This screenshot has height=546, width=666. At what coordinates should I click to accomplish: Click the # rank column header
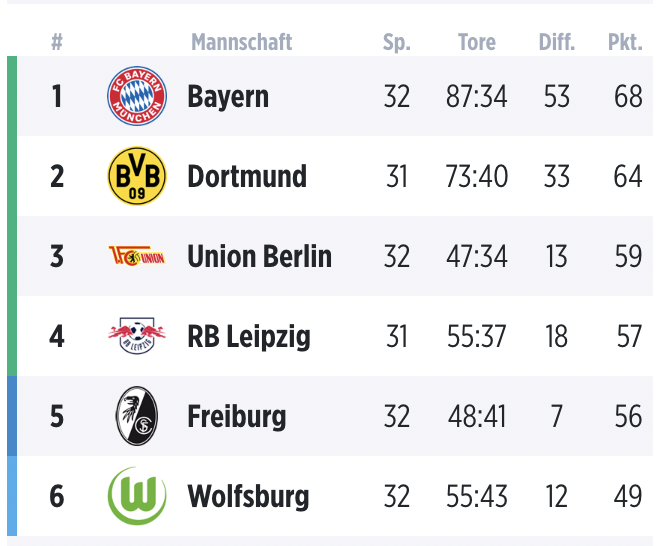[57, 42]
